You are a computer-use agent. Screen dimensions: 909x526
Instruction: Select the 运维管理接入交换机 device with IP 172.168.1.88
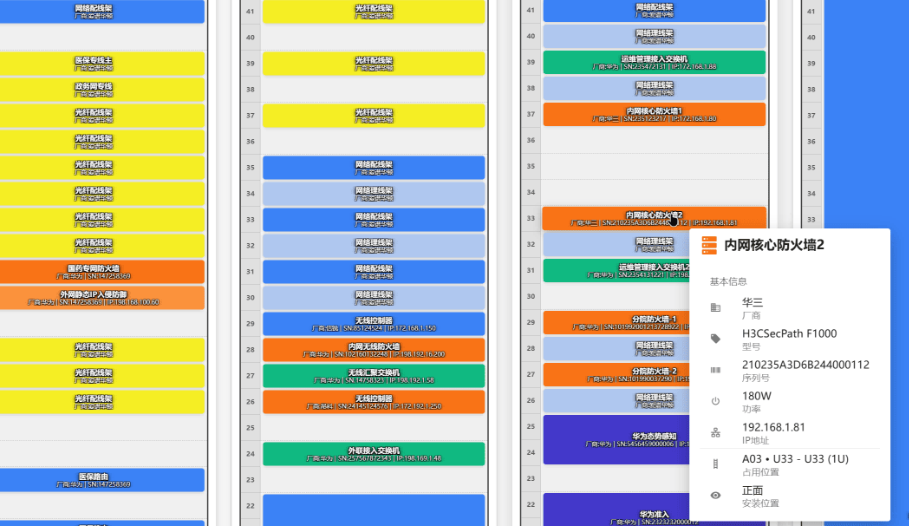[654, 63]
